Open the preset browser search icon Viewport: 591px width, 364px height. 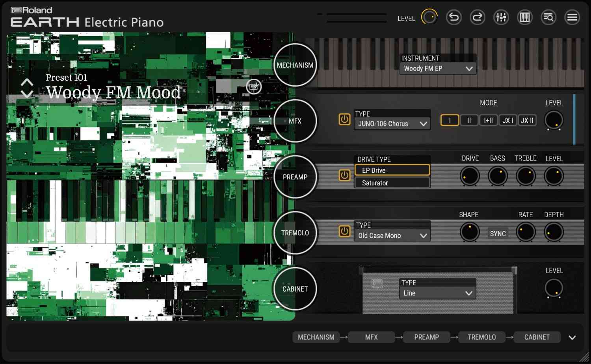(x=548, y=17)
